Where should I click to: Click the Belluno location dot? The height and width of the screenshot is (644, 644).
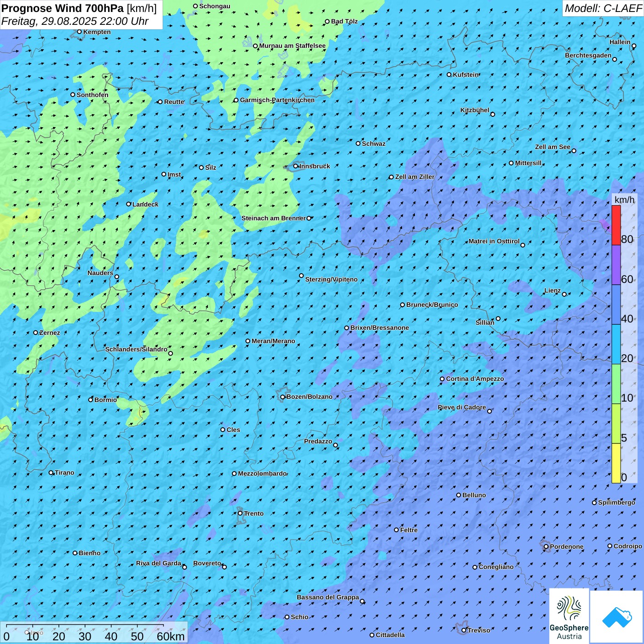(x=459, y=495)
